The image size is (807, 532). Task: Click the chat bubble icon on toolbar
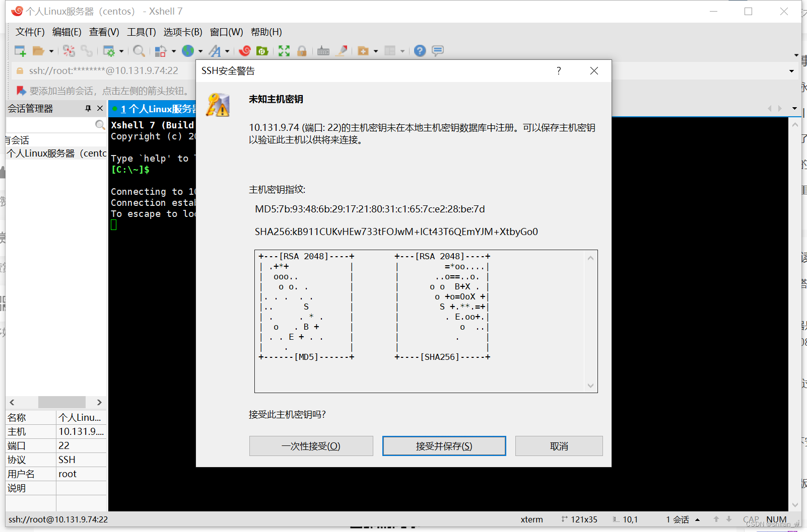pyautogui.click(x=437, y=50)
